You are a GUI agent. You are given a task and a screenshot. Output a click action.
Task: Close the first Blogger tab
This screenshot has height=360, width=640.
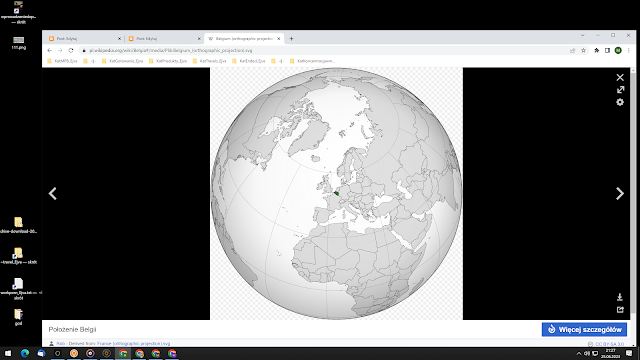(119, 38)
